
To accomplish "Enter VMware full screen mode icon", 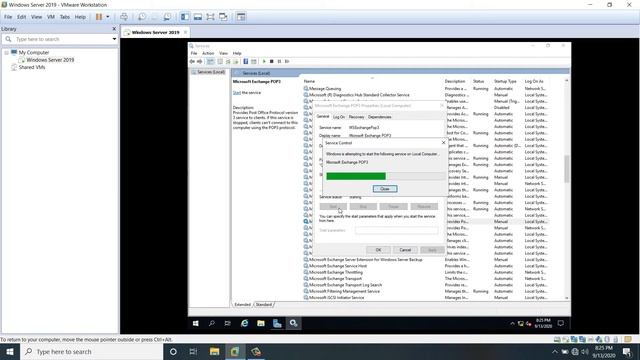I will tap(210, 17).
